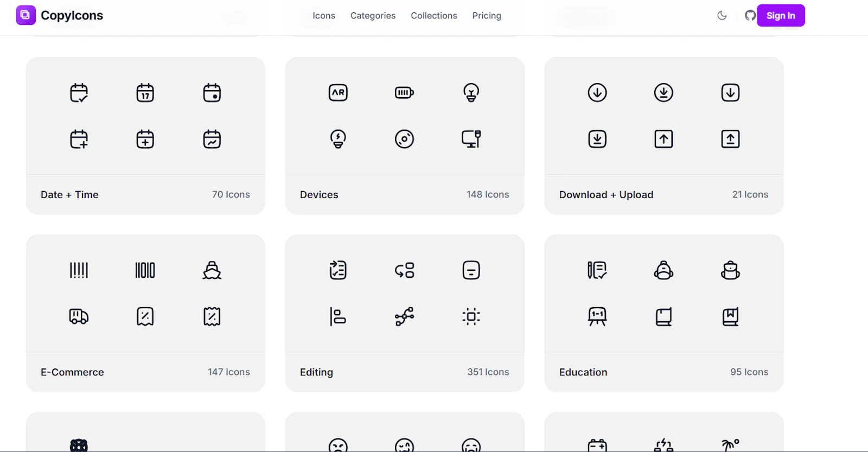Select the calendar with chart line icon
Viewport: 868px width, 452px height.
212,139
